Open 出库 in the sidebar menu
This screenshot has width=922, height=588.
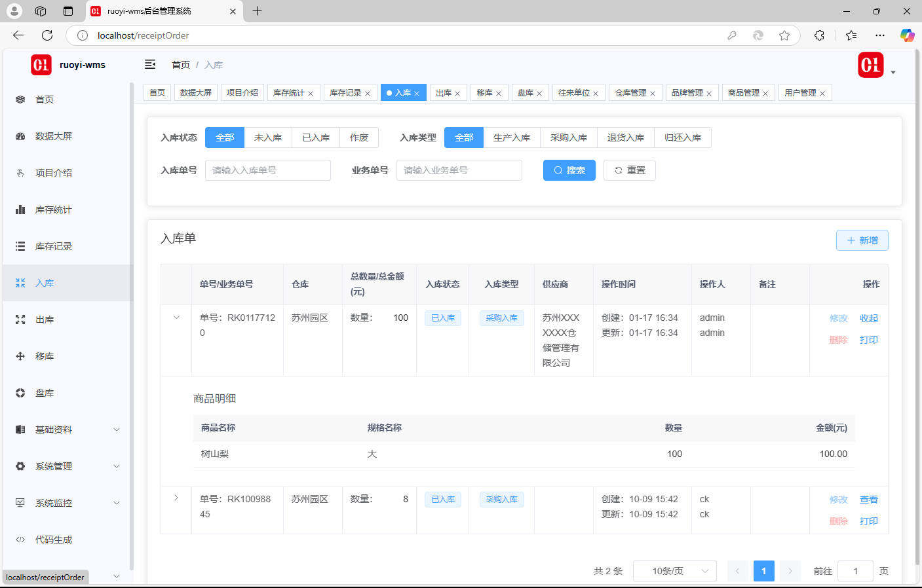click(45, 320)
